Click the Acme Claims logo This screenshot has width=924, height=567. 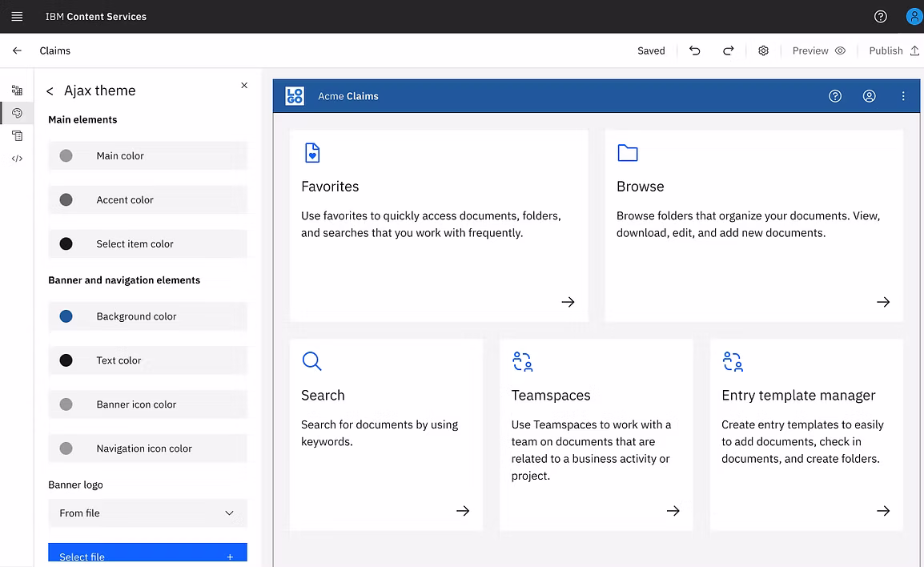click(295, 95)
